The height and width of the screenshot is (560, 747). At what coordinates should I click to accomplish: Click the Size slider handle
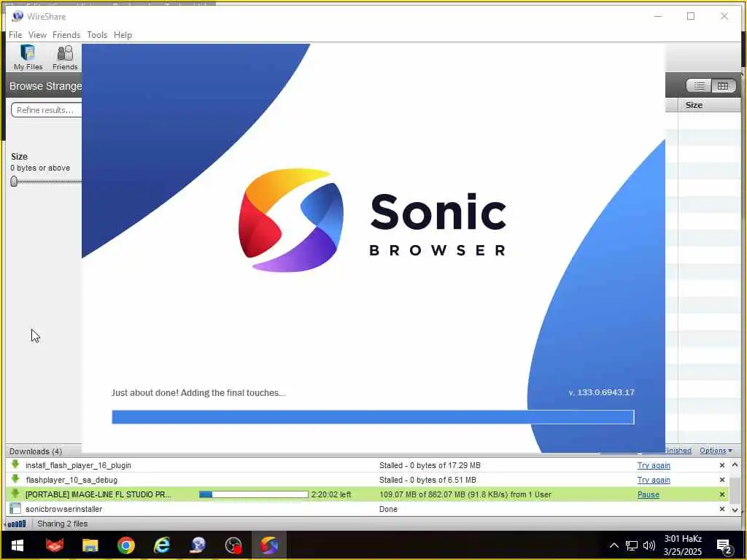[14, 181]
